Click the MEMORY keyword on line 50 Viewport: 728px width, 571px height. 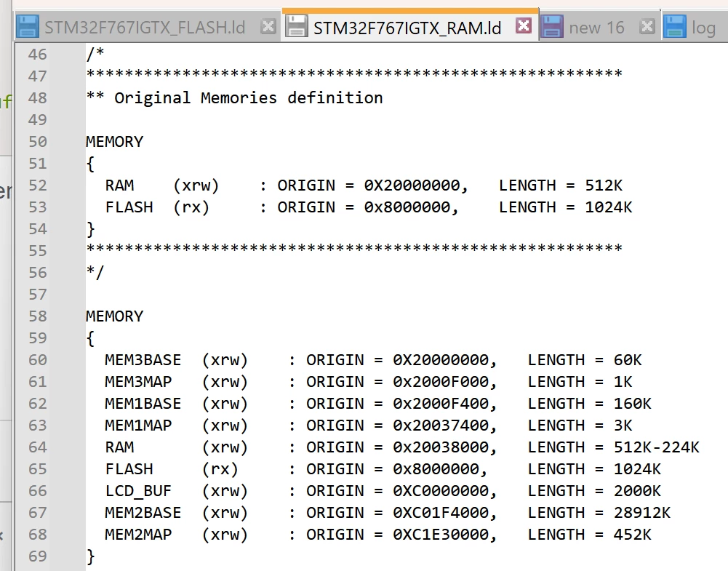pyautogui.click(x=115, y=142)
